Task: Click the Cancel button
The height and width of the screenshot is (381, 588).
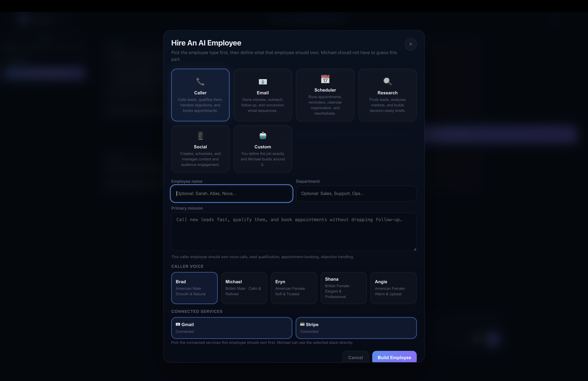Action: [x=355, y=357]
